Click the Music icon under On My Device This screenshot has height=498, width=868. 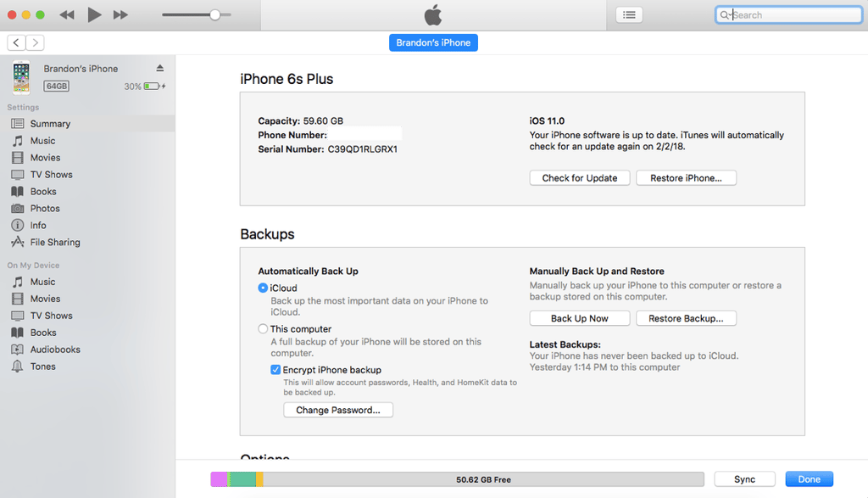tap(18, 282)
